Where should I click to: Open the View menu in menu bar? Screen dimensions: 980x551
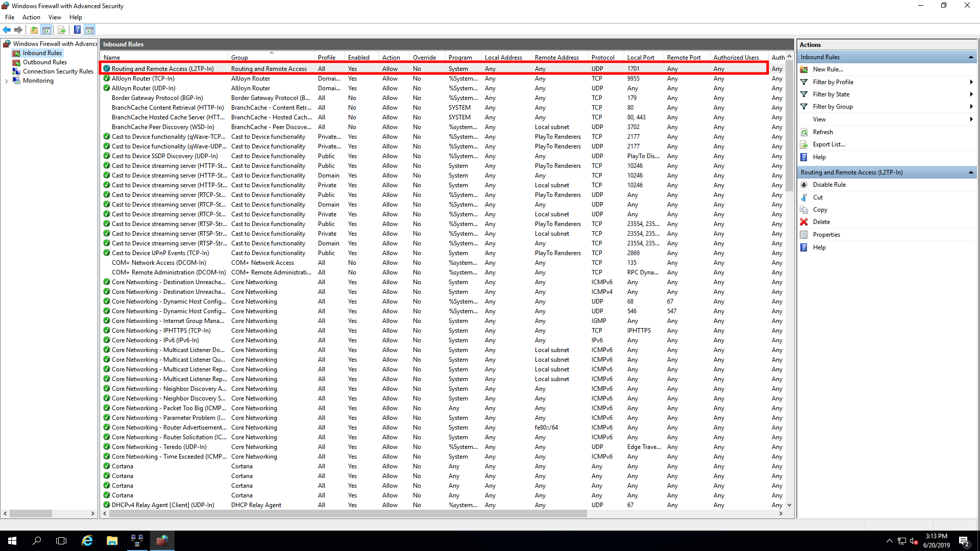pyautogui.click(x=55, y=17)
